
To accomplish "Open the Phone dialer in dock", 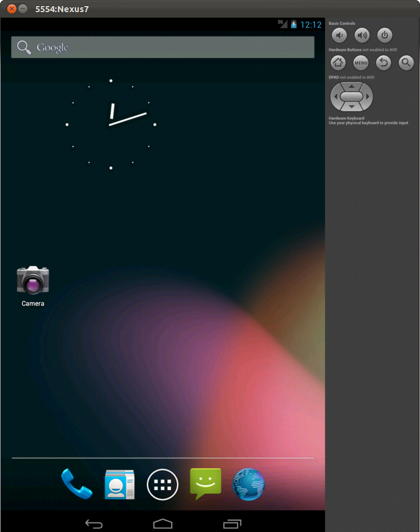I will coord(77,484).
